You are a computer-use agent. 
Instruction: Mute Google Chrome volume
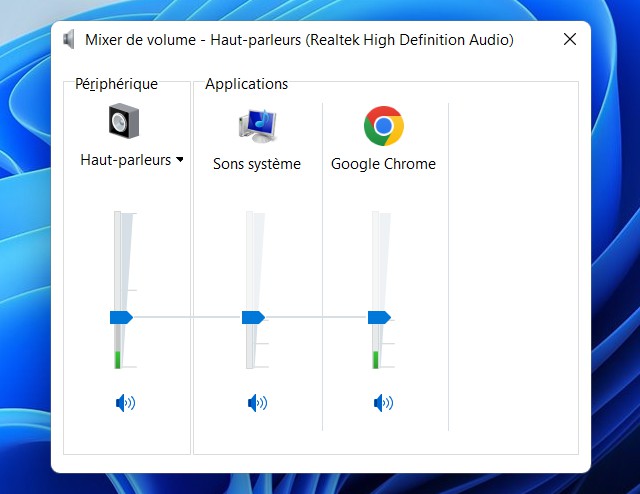click(383, 403)
